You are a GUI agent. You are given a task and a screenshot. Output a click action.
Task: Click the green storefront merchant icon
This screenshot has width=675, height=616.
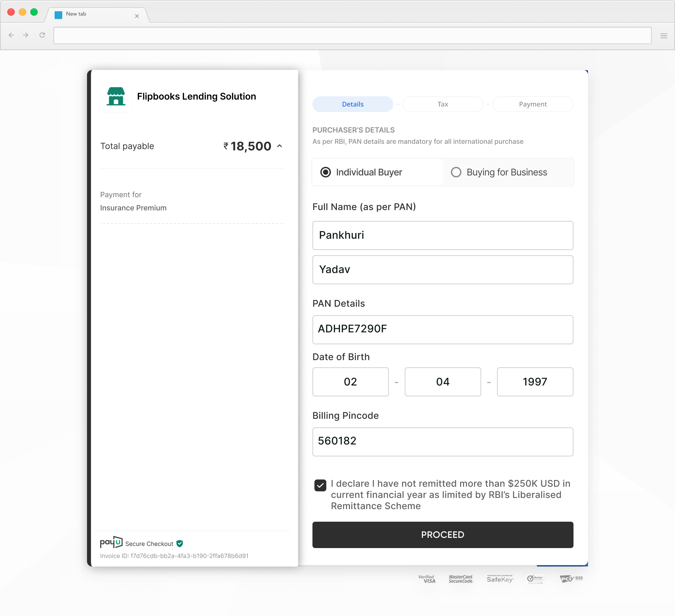click(x=116, y=97)
